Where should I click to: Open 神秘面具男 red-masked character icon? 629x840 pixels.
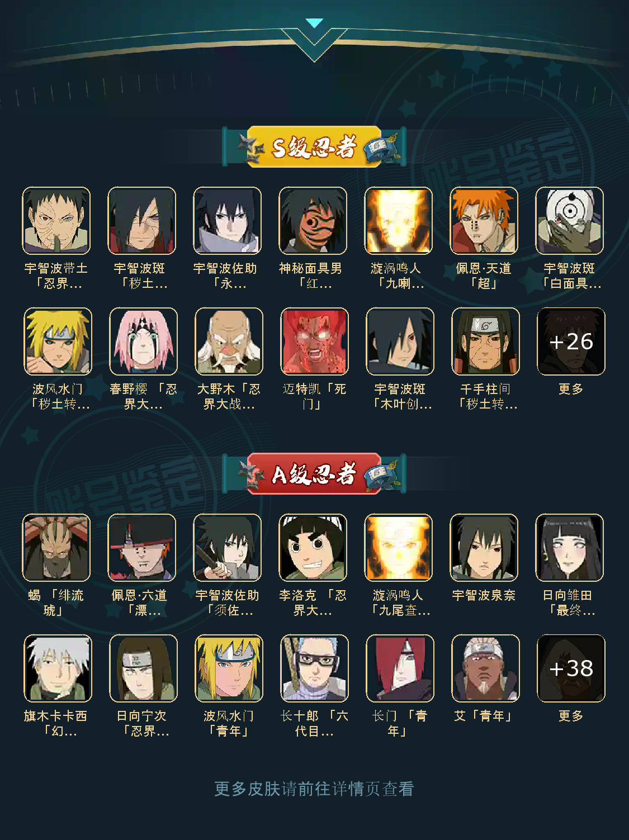click(313, 221)
